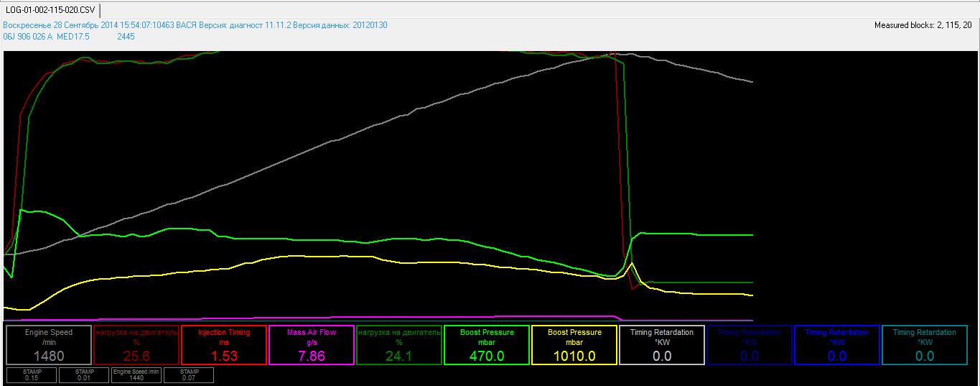Click the 06J 906 026 A MED17.5 text
The image size is (980, 386).
pos(47,37)
